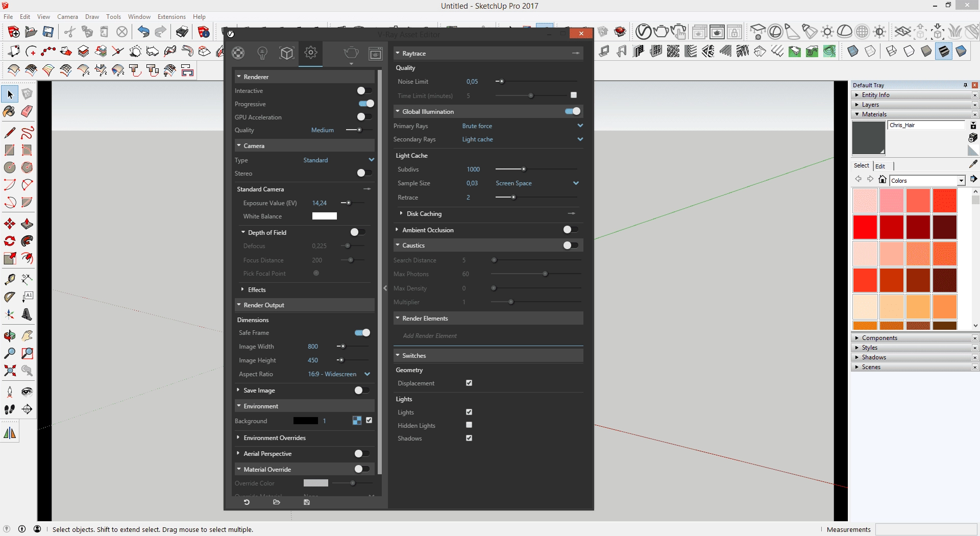Enable the Ambient Occlusion switch
The width and height of the screenshot is (980, 536).
click(571, 230)
